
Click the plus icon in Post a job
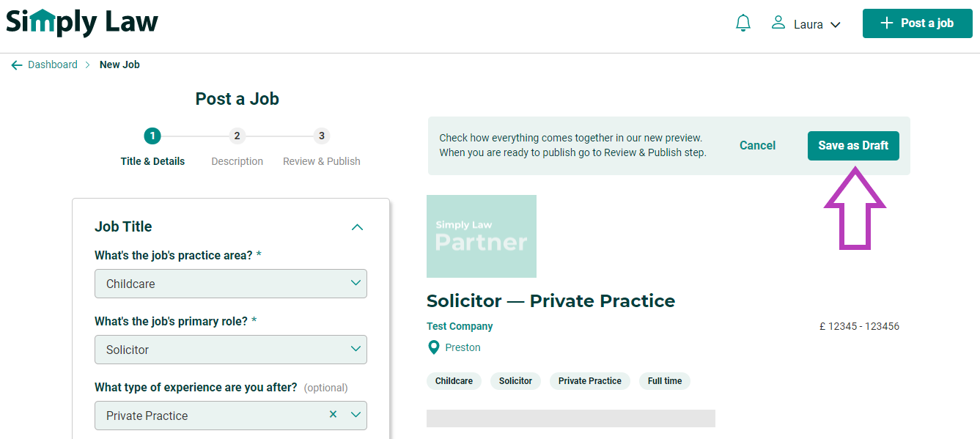click(887, 23)
